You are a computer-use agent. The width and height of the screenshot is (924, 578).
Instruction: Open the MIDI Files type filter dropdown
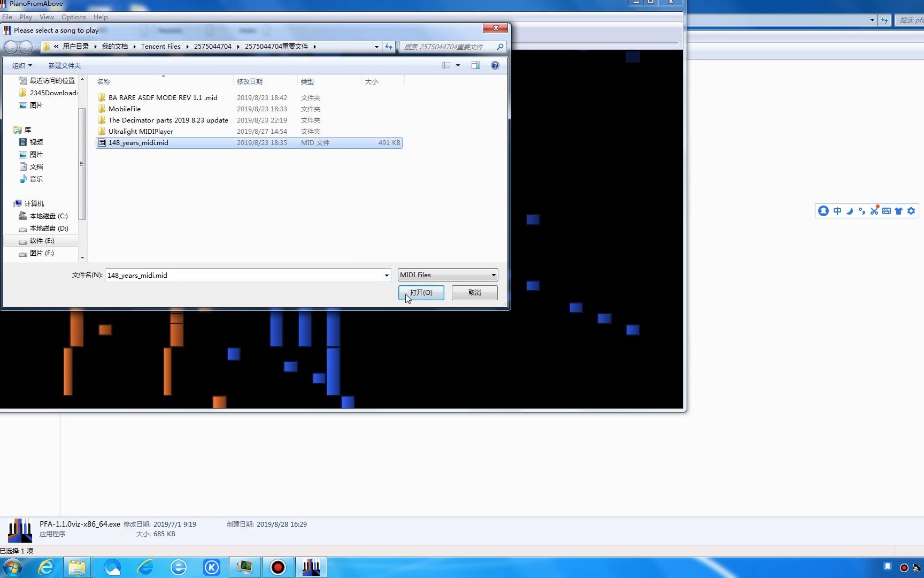point(448,275)
